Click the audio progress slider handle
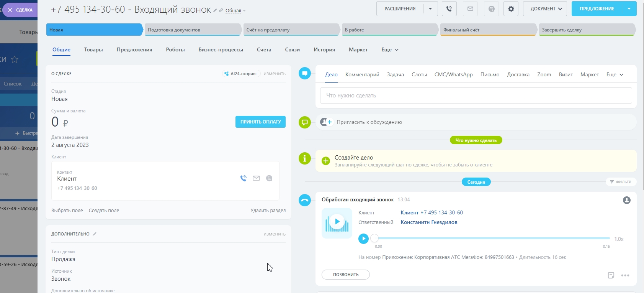This screenshot has height=293, width=644. pos(374,238)
